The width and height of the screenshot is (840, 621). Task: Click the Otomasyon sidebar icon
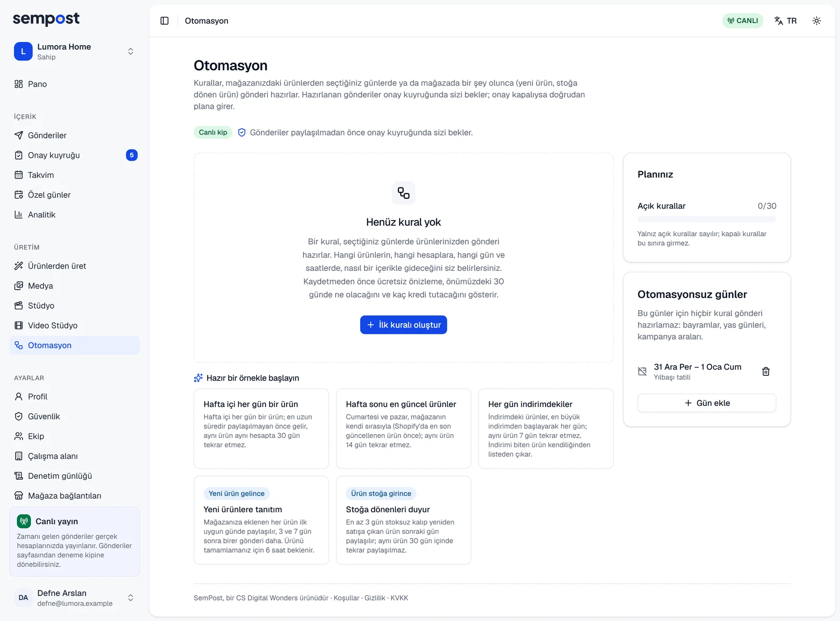tap(19, 345)
